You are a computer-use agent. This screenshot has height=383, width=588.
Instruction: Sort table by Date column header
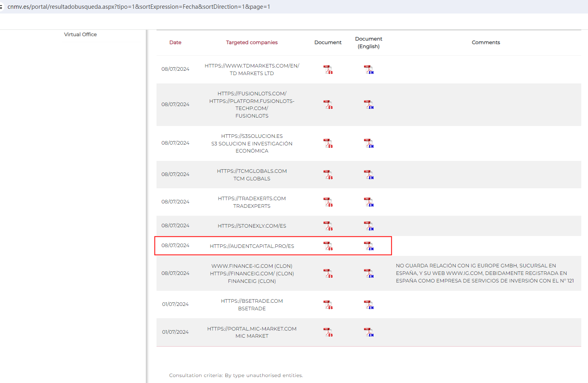175,43
